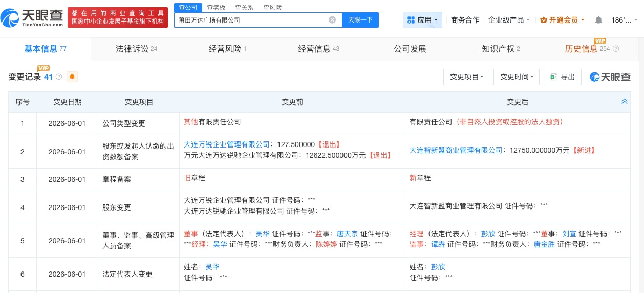
Task: Open the 商务合作 link
Action: click(x=465, y=20)
